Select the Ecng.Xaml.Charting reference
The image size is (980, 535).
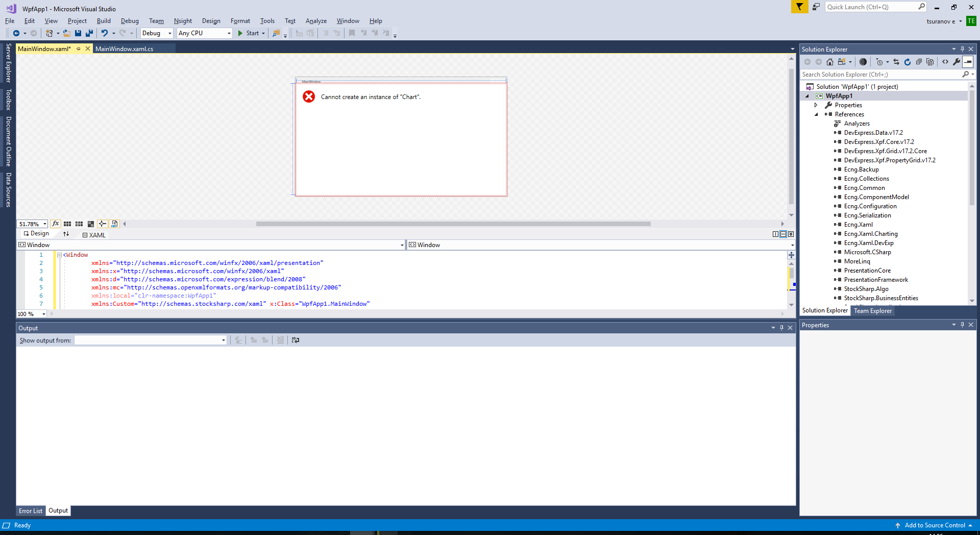pyautogui.click(x=871, y=234)
